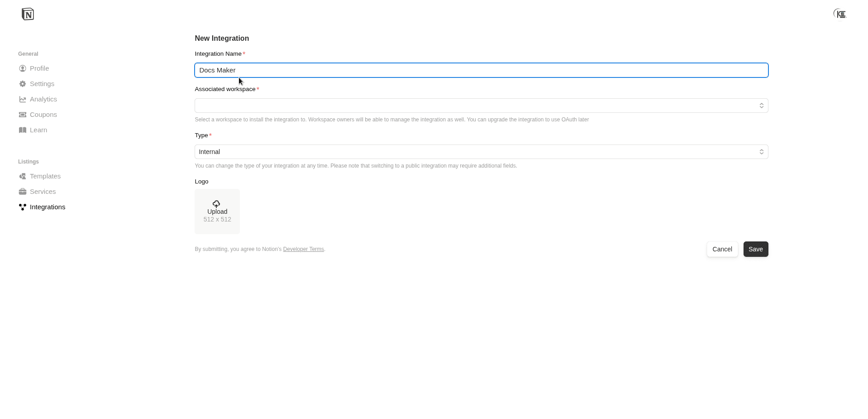Viewport: 868px width, 419px height.
Task: Cancel the new integration form
Action: click(x=722, y=249)
